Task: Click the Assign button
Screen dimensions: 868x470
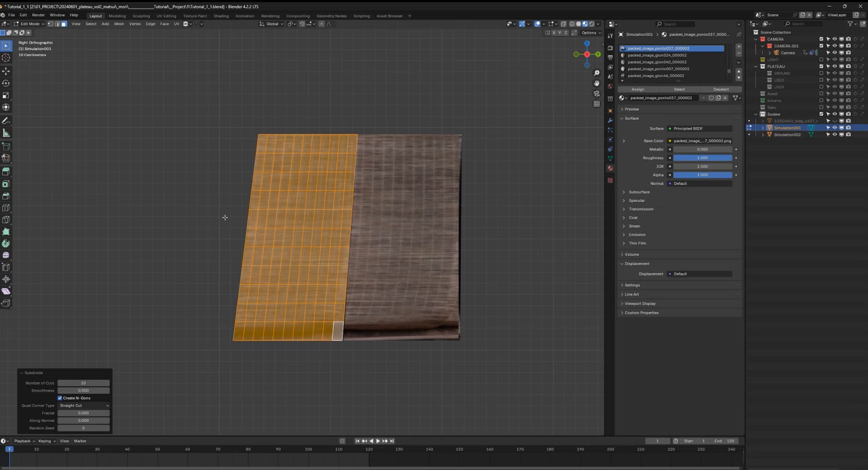Action: pos(638,89)
